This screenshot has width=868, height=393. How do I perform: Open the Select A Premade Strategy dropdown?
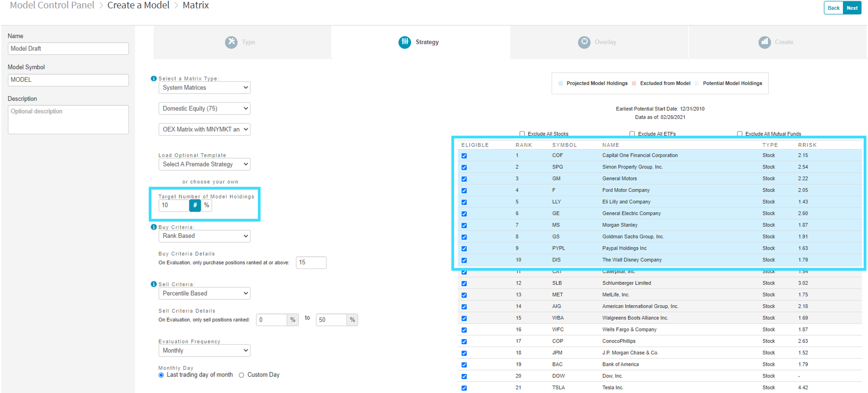[x=204, y=164]
